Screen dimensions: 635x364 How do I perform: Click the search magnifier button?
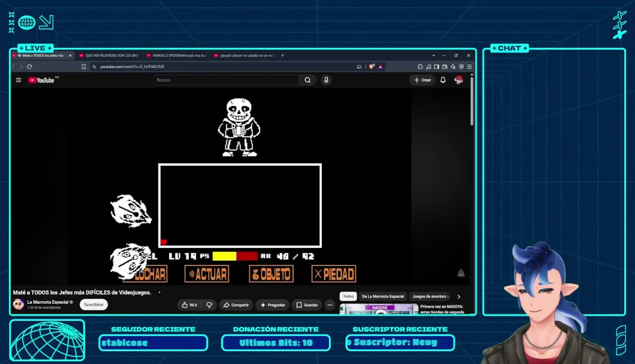(308, 80)
